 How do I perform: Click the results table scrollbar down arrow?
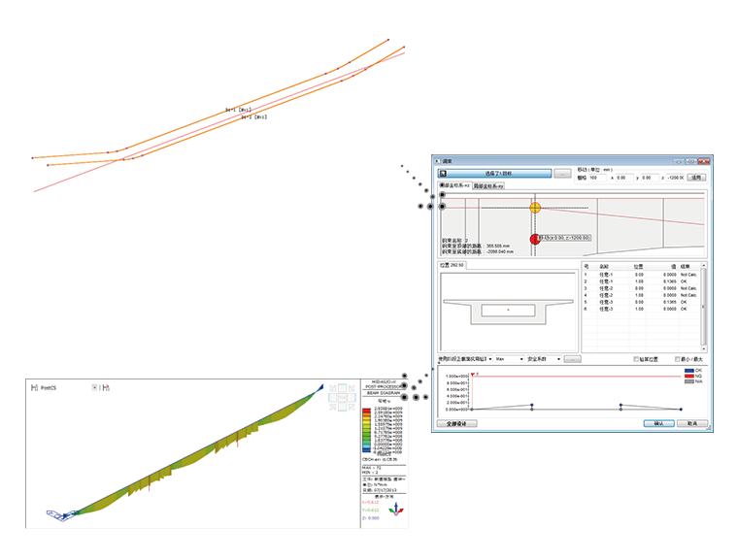point(704,349)
